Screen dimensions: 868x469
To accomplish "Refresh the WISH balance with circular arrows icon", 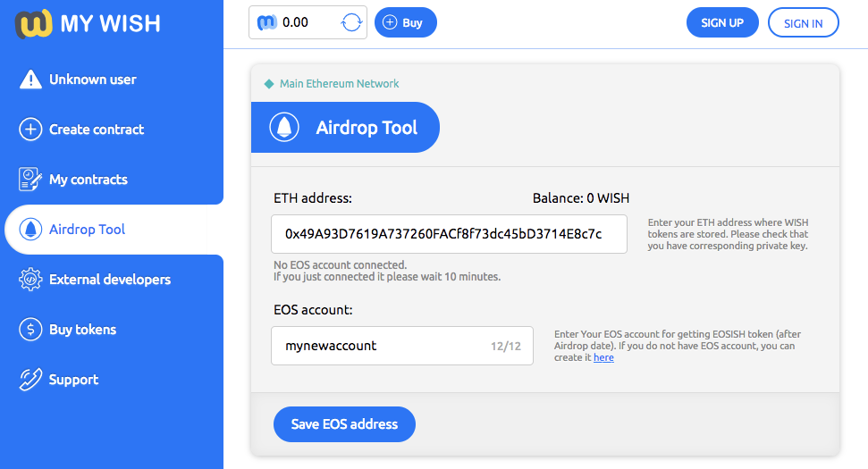I will click(351, 22).
